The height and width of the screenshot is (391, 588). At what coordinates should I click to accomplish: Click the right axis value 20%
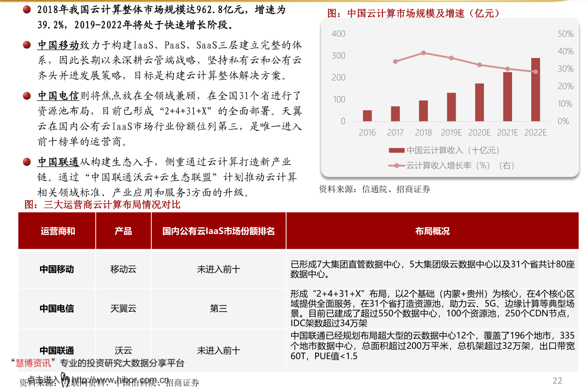coord(566,86)
